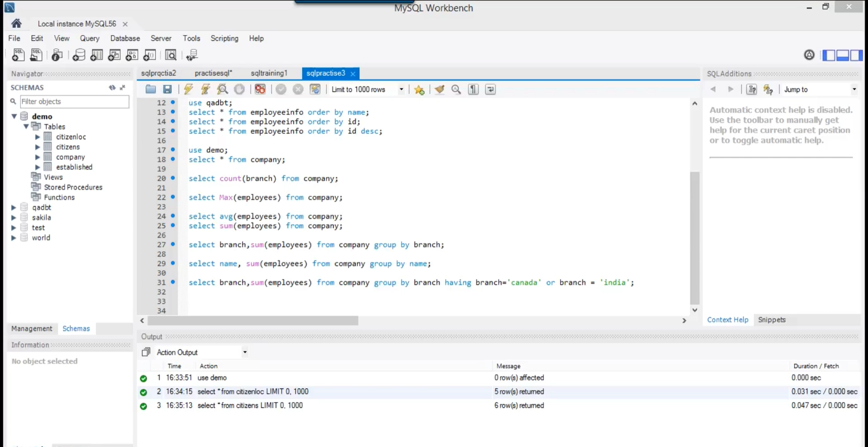868x447 pixels.
Task: Create a new SQL tab for queries
Action: coord(18,55)
